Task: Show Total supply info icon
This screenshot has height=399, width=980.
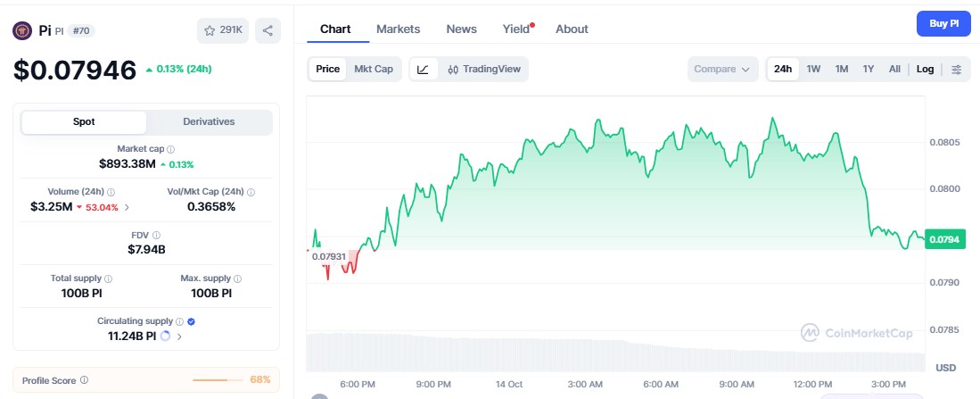Action: (108, 278)
